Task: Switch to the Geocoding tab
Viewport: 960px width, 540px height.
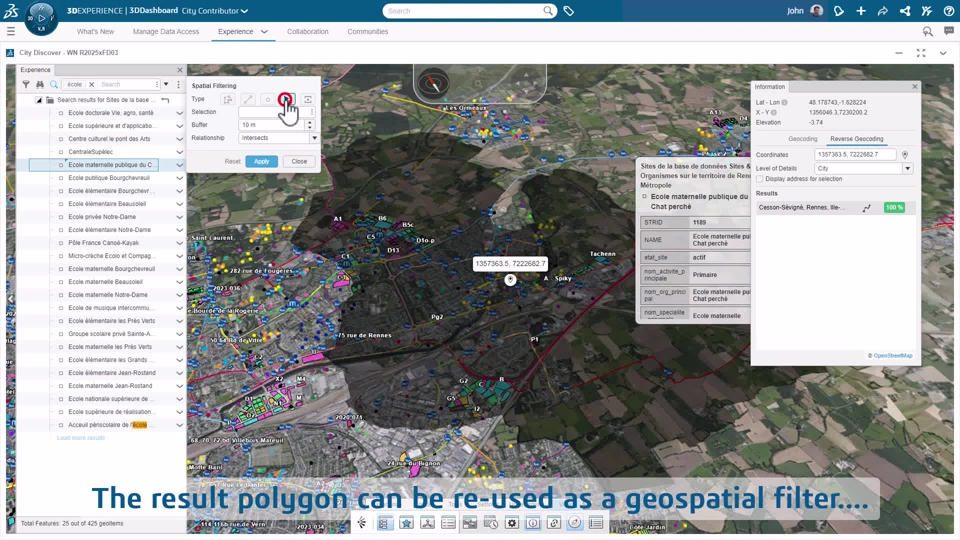Action: [x=803, y=139]
